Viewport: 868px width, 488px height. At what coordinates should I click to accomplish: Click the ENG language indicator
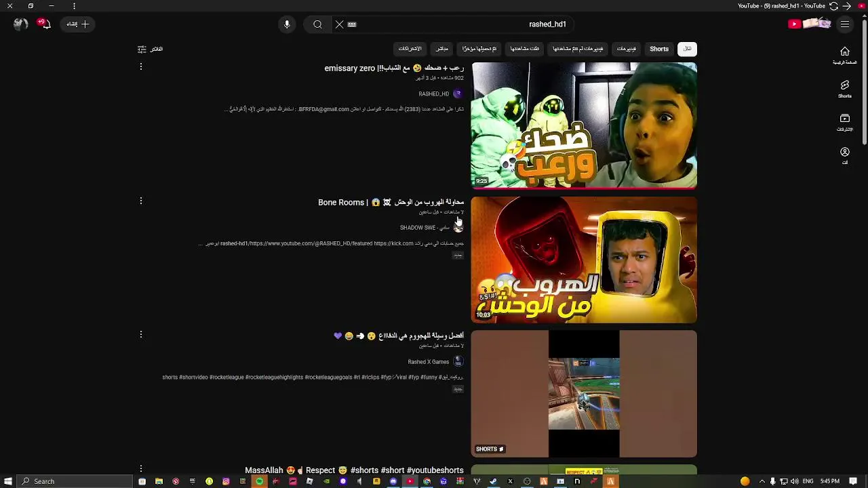pos(808,481)
